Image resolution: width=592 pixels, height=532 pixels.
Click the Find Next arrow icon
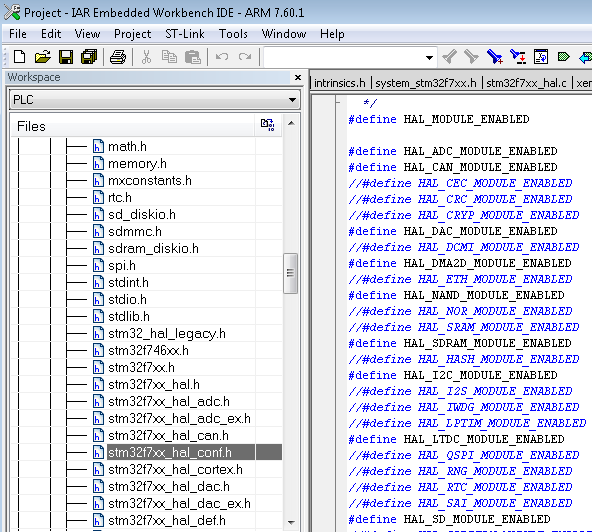click(x=471, y=57)
